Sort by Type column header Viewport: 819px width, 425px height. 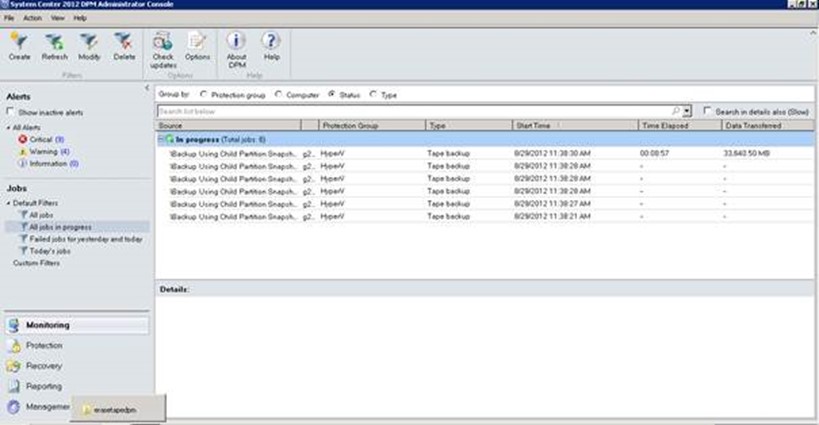469,125
